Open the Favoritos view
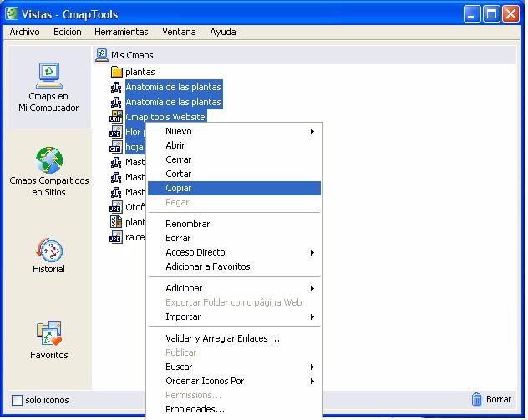 coord(49,341)
